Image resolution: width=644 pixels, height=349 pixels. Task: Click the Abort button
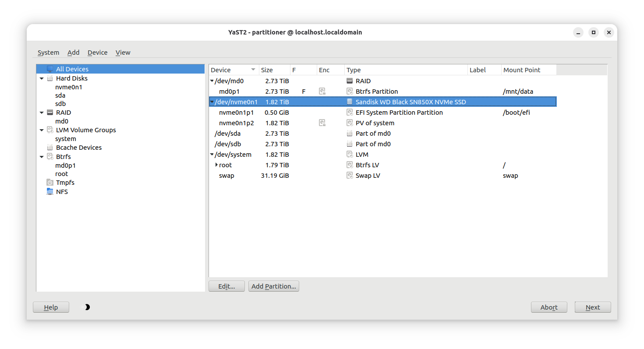(x=549, y=307)
